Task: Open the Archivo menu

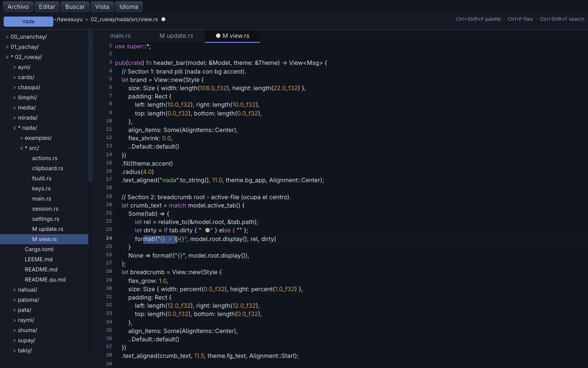Action: 18,7
